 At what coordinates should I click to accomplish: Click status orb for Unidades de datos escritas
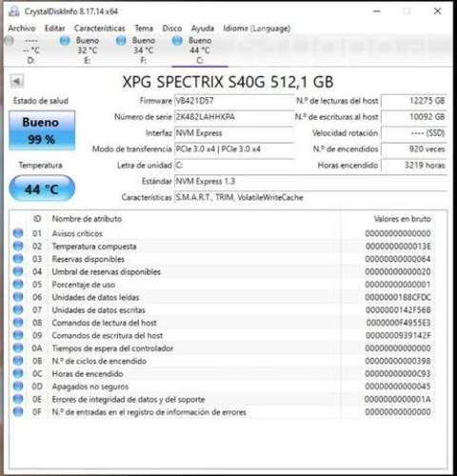18,309
